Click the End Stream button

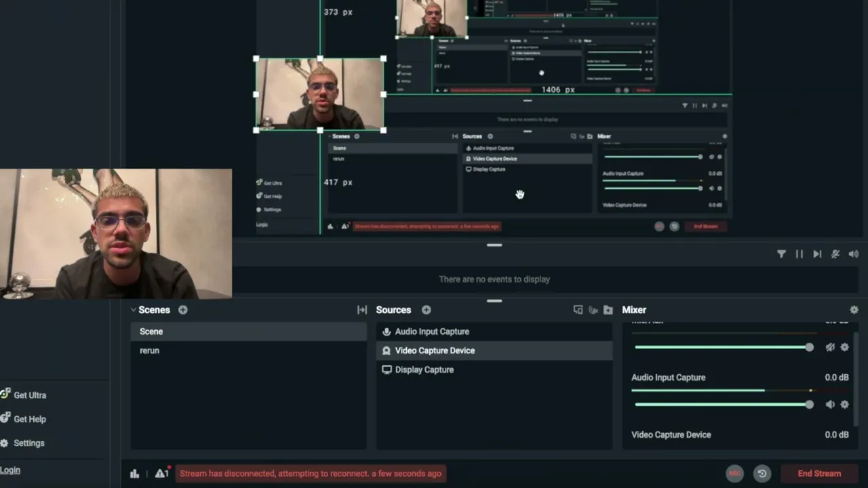819,474
